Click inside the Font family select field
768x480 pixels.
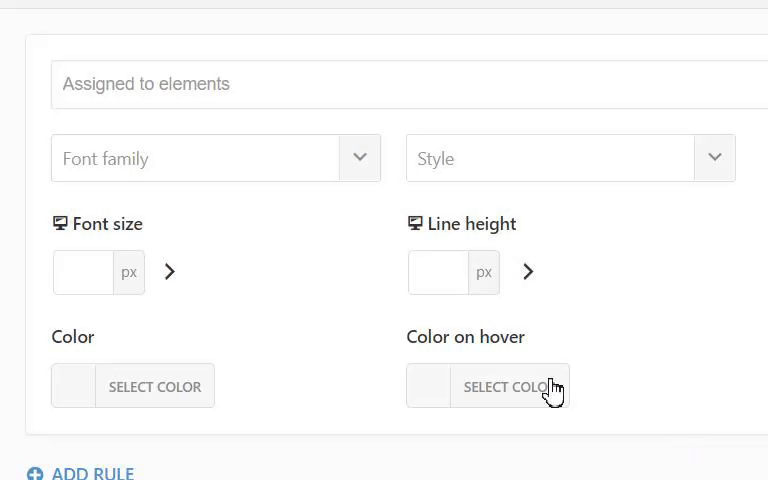pyautogui.click(x=195, y=158)
